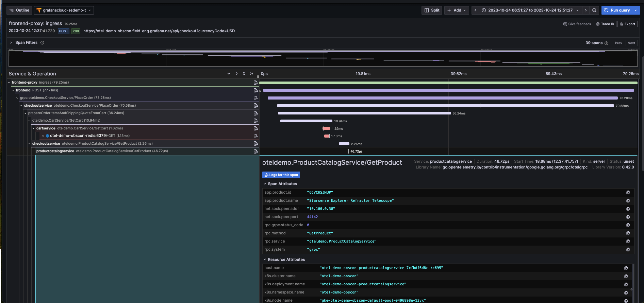Collapse the frontend-proxy ingress span tree
The width and height of the screenshot is (644, 303).
(x=9, y=83)
